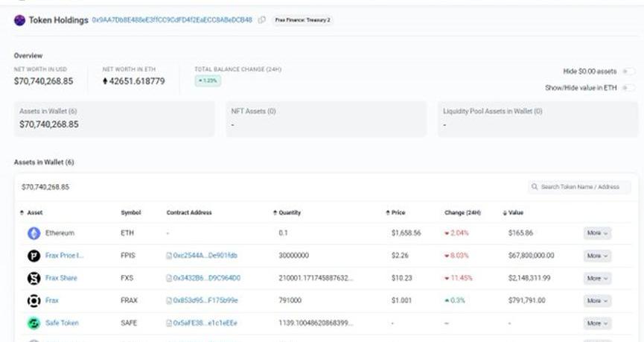Expand the More menu for Frax Share

(597, 278)
